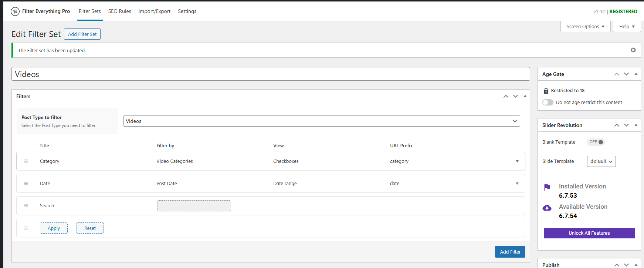The width and height of the screenshot is (644, 268).
Task: Switch the Blank Template OFF toggle
Action: [596, 142]
